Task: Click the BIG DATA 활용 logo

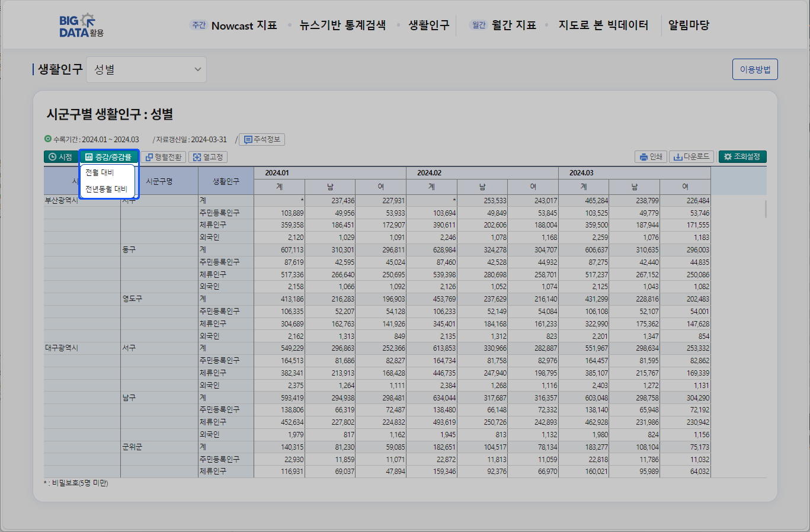Action: coord(81,25)
